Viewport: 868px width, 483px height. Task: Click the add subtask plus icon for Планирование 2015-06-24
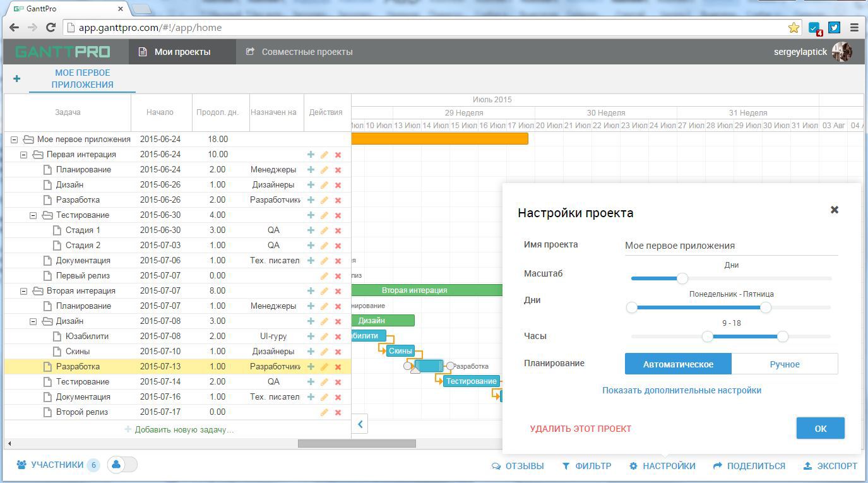(311, 170)
